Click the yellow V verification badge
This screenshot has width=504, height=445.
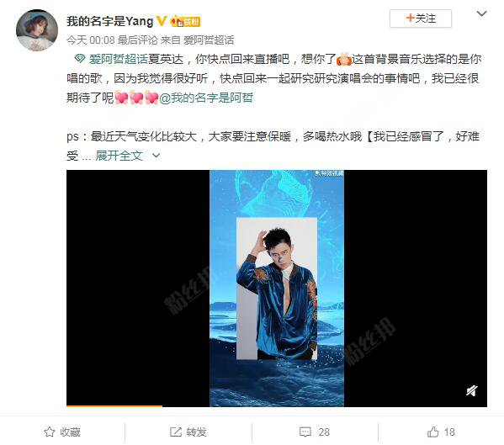coord(161,22)
